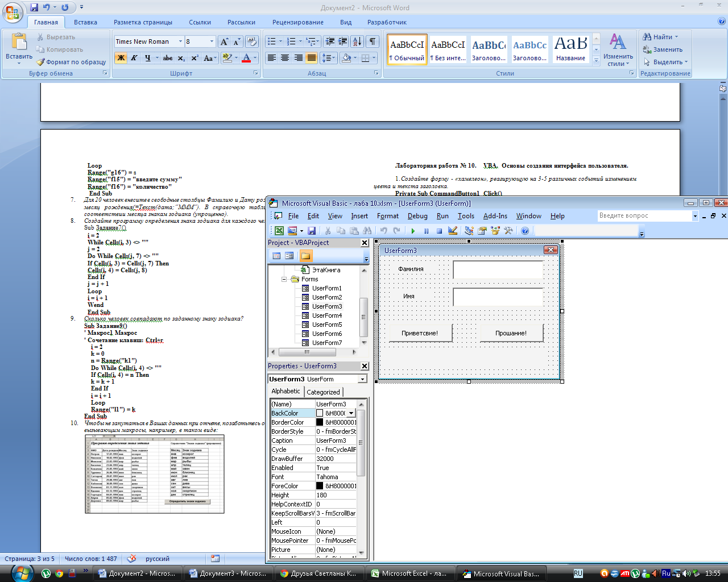Open Toolbox icon in VBA toolbar
The width and height of the screenshot is (728, 582).
[x=508, y=231]
